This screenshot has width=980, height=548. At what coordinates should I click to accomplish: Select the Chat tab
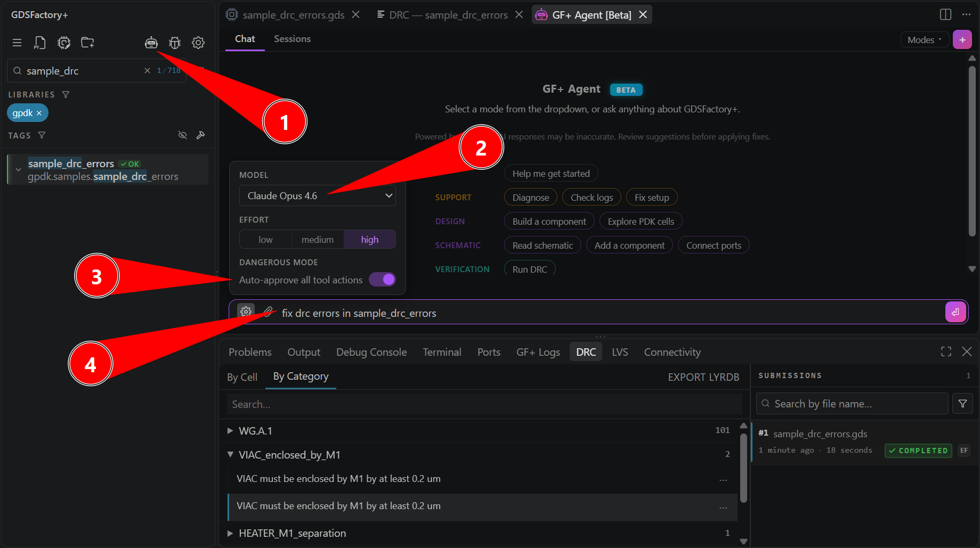point(245,39)
